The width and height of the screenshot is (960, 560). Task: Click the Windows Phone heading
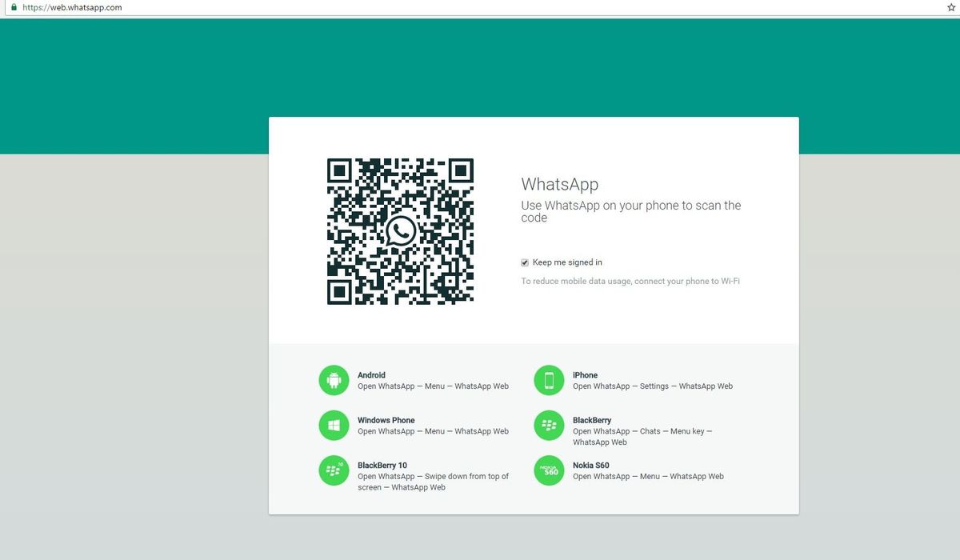[386, 420]
